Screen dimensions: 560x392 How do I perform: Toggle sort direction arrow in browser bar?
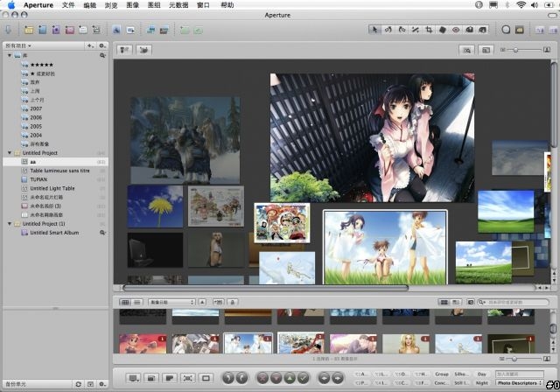(x=202, y=302)
